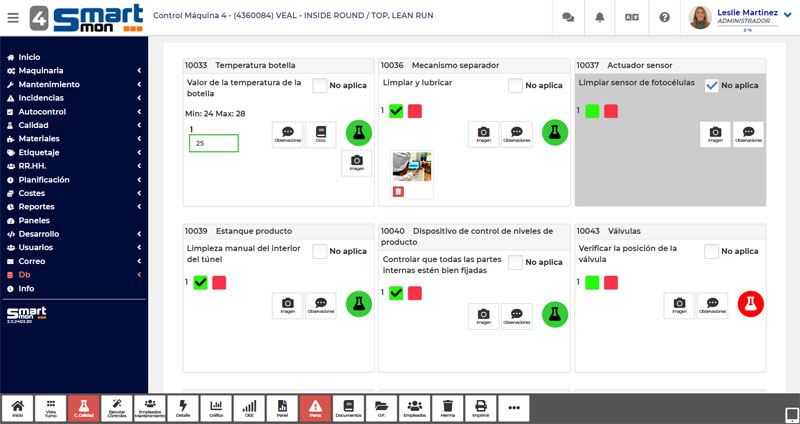800x424 pixels.
Task: Open Paneles from the sidebar
Action: point(33,220)
